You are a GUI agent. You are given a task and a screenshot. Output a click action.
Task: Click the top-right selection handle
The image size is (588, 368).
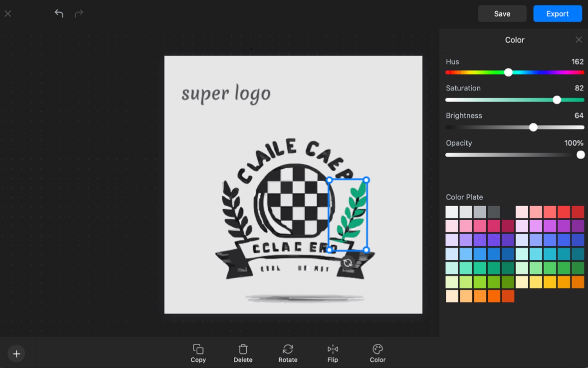[x=366, y=180]
